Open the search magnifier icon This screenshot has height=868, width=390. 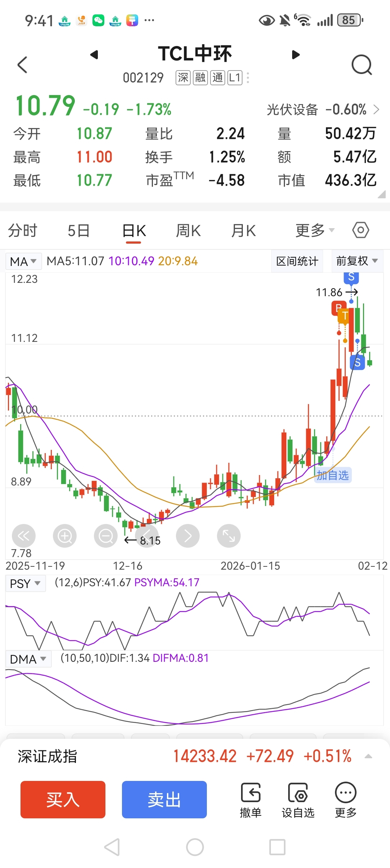[x=362, y=65]
